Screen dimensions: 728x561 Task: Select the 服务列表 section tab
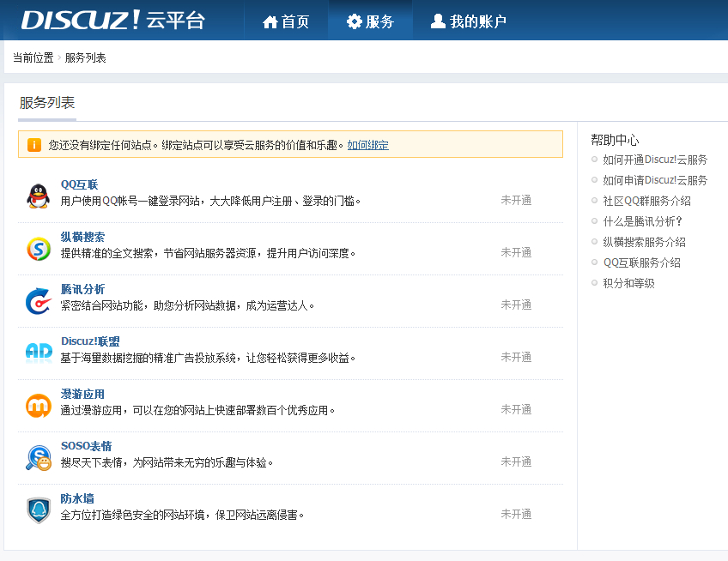pos(47,103)
